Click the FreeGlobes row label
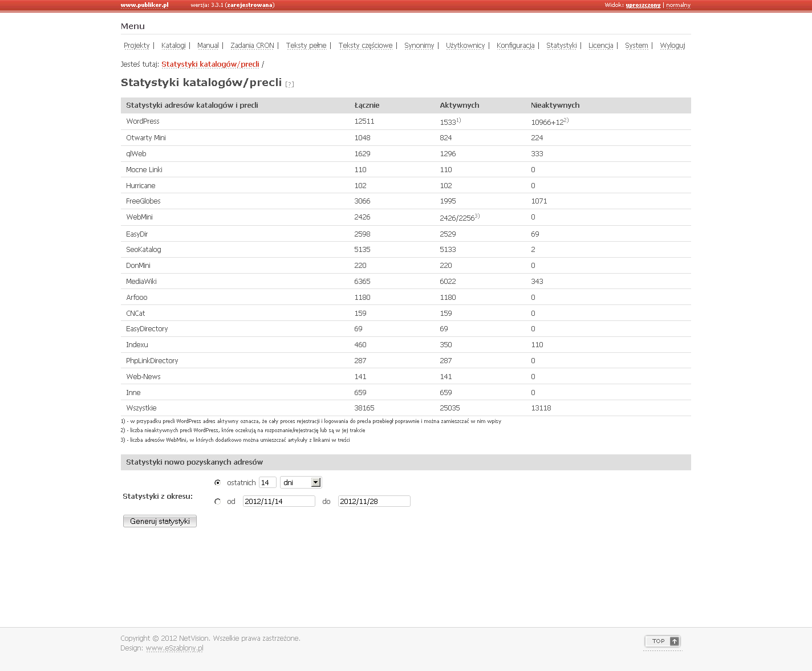 [x=144, y=201]
